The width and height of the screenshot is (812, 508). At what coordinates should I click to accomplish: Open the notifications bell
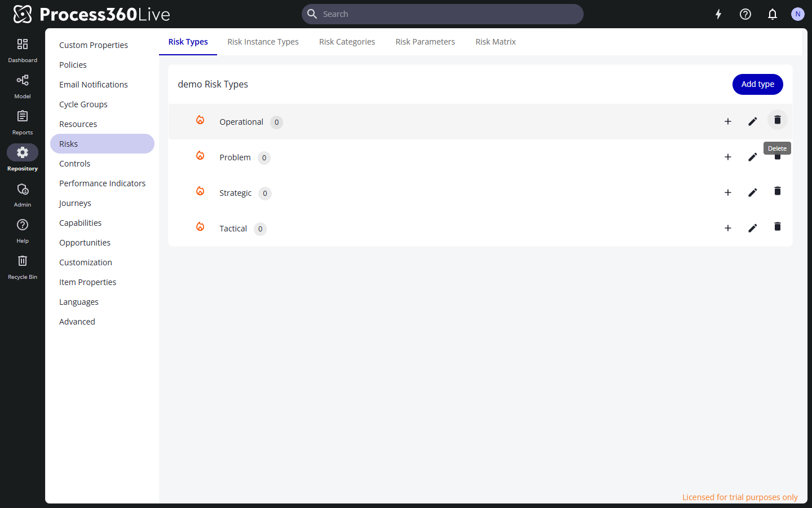click(x=773, y=14)
